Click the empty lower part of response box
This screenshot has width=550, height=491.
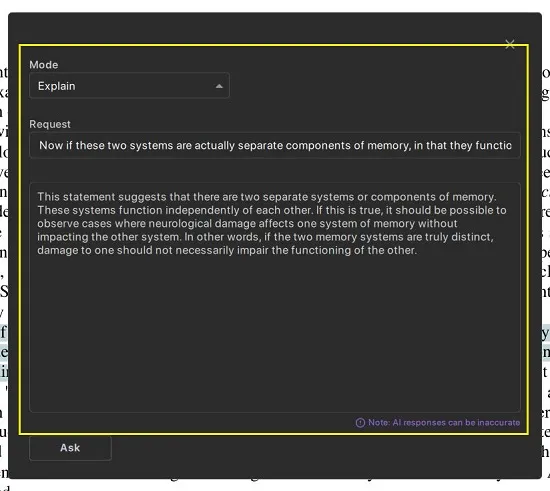[275, 333]
